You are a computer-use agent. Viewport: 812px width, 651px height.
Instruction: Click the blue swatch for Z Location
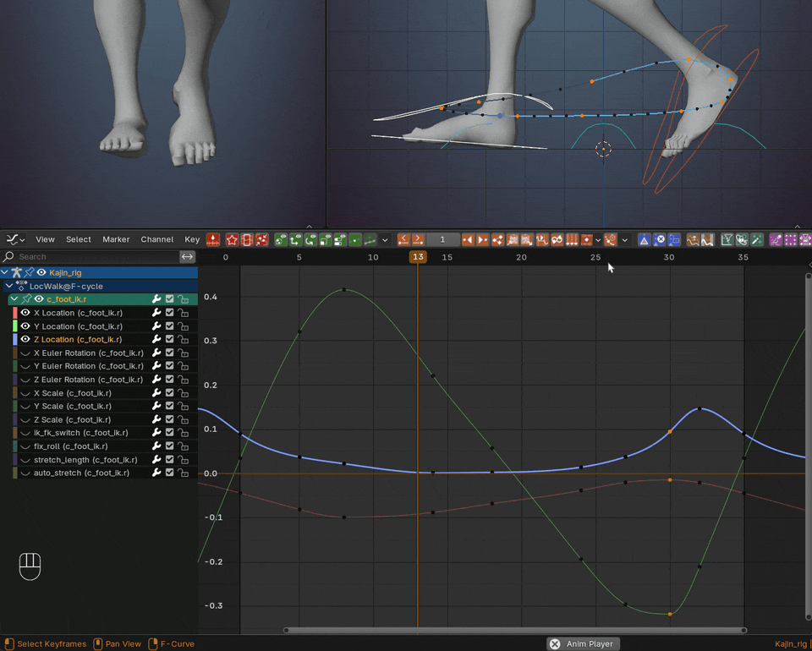pos(15,340)
